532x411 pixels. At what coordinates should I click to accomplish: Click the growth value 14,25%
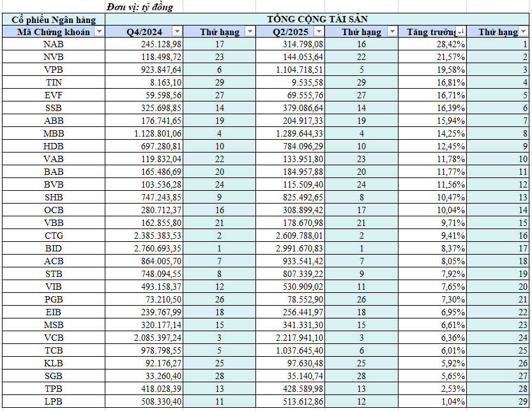tap(432, 133)
